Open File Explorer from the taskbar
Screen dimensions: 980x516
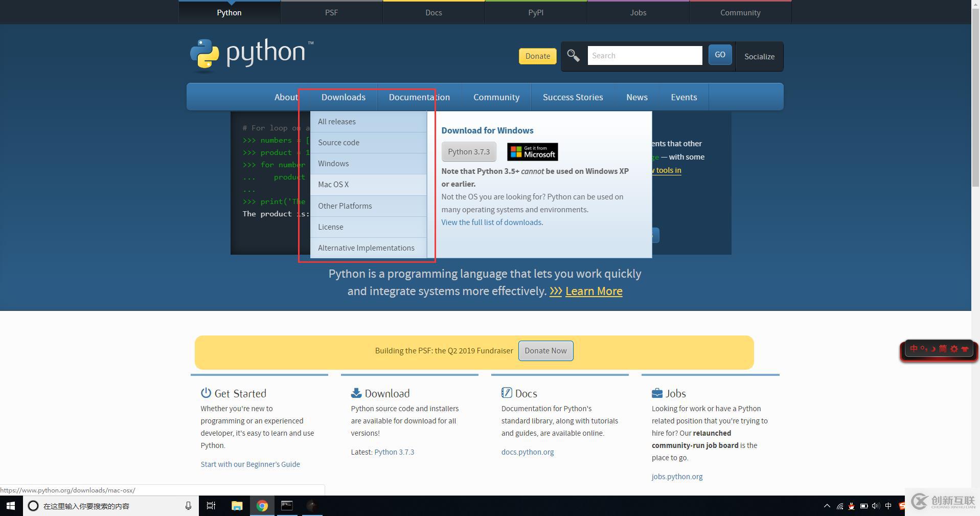click(x=237, y=506)
